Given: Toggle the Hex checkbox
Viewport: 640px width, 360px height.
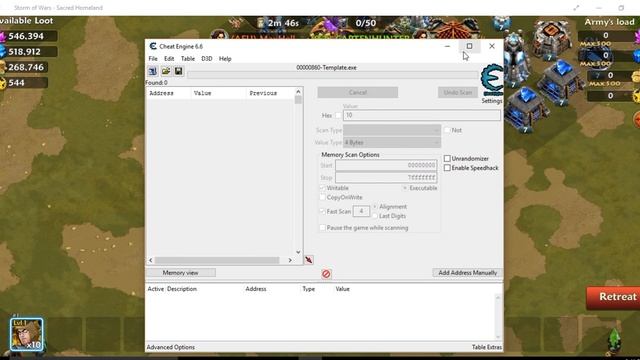Looking at the screenshot, I should point(338,116).
